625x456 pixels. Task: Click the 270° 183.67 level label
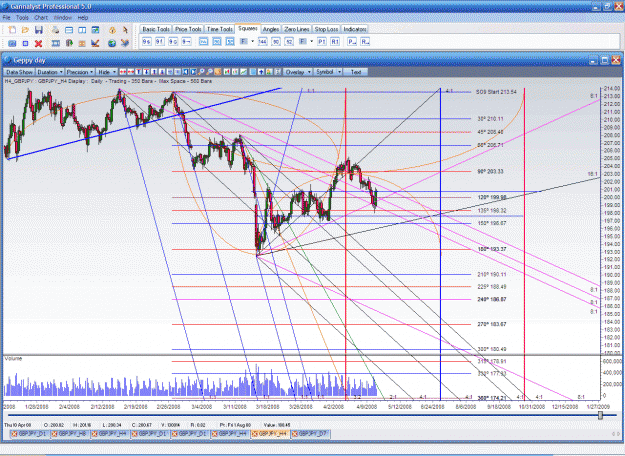(x=492, y=324)
